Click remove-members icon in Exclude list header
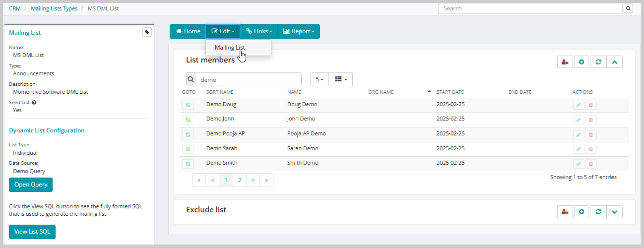Viewport: 644px width, 248px height. [565, 212]
